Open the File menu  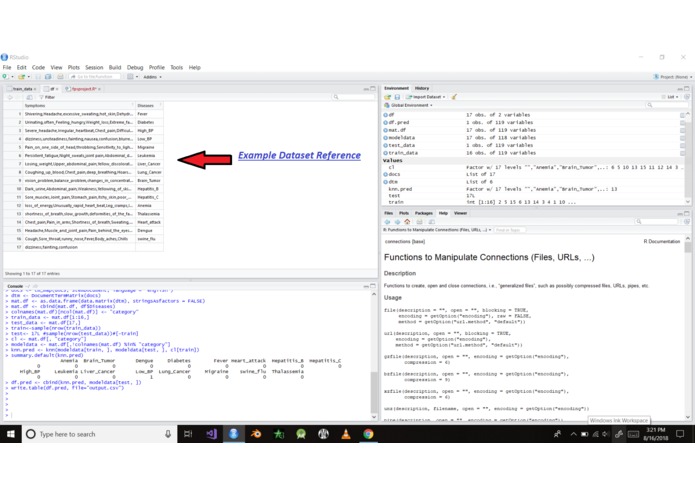(x=7, y=67)
